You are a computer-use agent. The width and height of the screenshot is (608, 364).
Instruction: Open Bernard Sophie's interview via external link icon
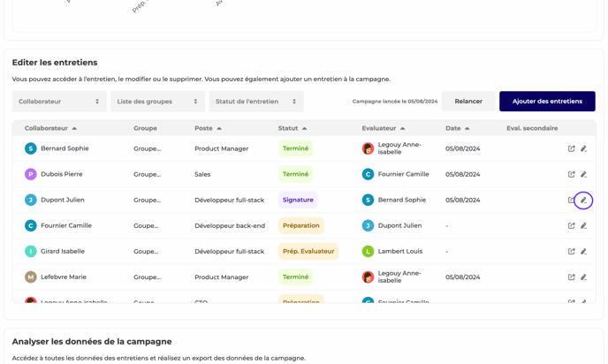pos(571,148)
